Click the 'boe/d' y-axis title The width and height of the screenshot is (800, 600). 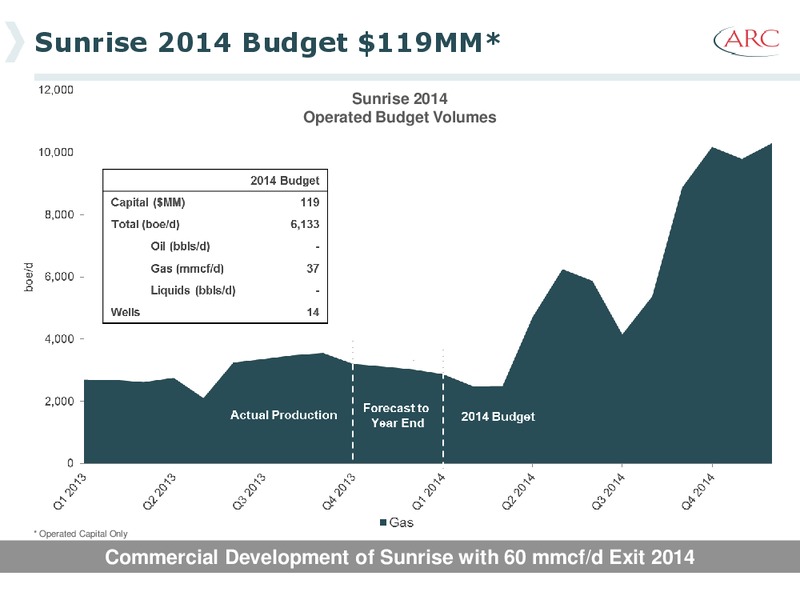(29, 277)
